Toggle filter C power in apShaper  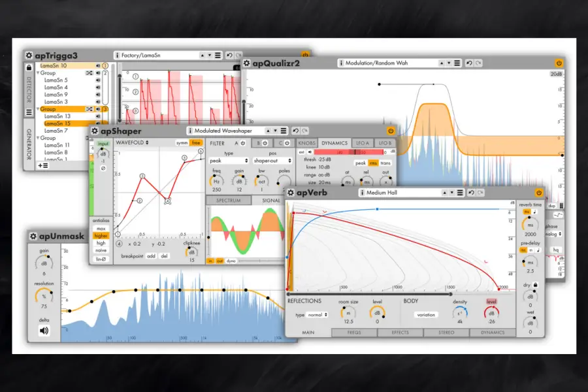(x=287, y=143)
